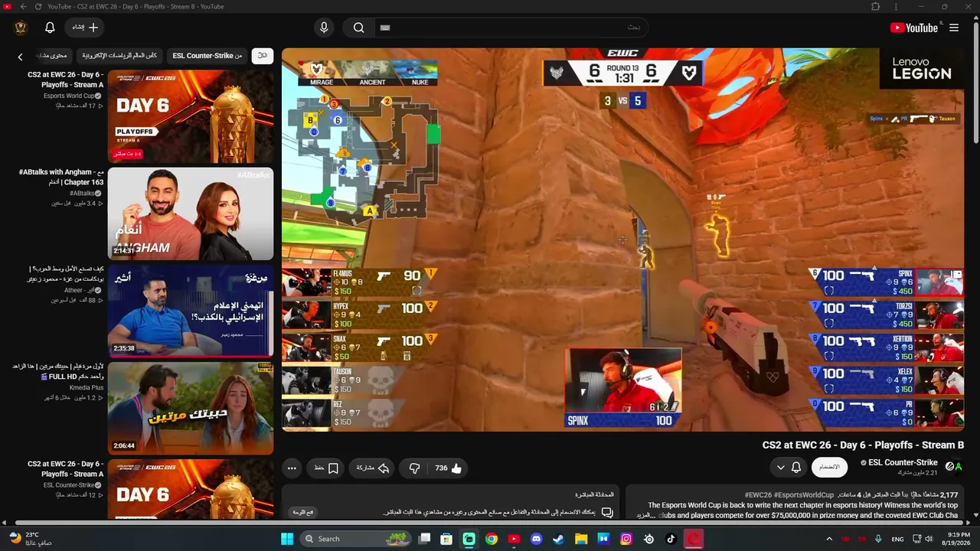Image resolution: width=980 pixels, height=551 pixels.
Task: Open the weather widget showing 23°C
Action: pos(31,539)
